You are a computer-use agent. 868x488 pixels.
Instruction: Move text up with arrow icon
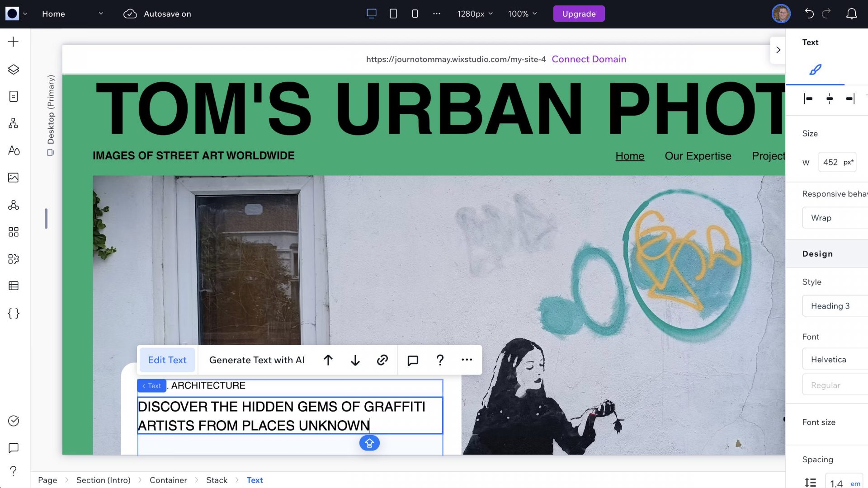328,360
